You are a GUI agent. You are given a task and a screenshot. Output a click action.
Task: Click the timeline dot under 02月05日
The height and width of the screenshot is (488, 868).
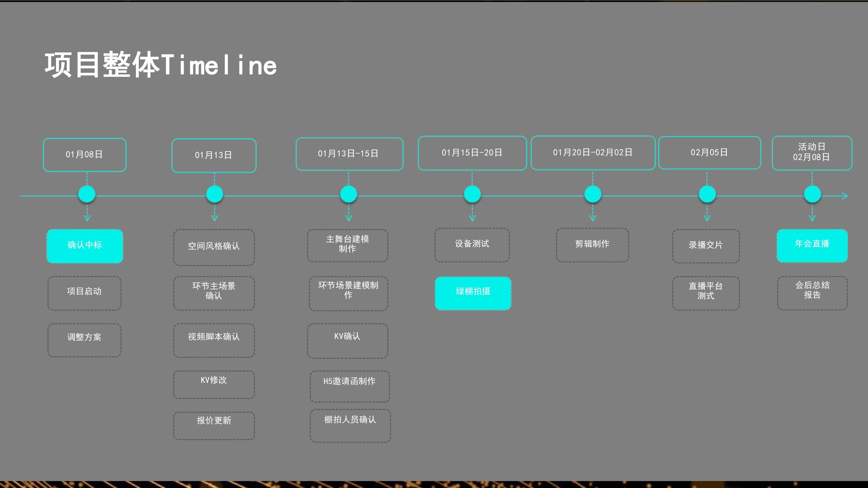click(x=707, y=194)
